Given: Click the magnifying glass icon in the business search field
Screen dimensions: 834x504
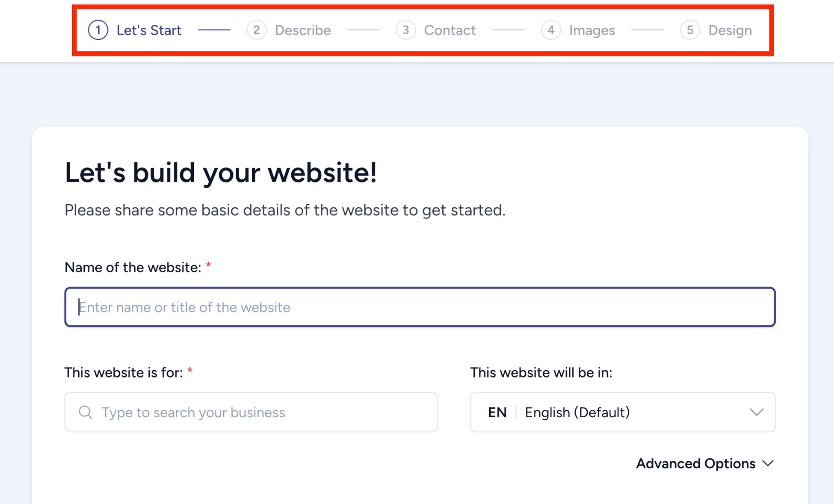Looking at the screenshot, I should click(85, 412).
